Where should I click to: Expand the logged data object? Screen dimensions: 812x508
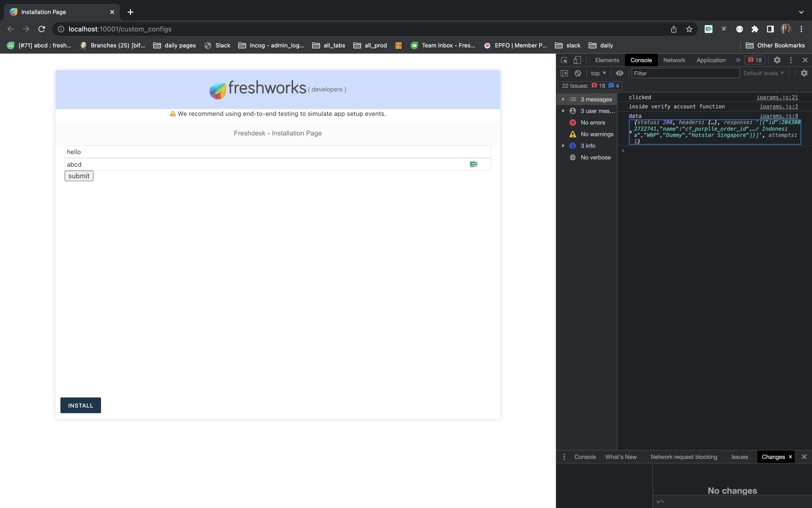pos(631,132)
